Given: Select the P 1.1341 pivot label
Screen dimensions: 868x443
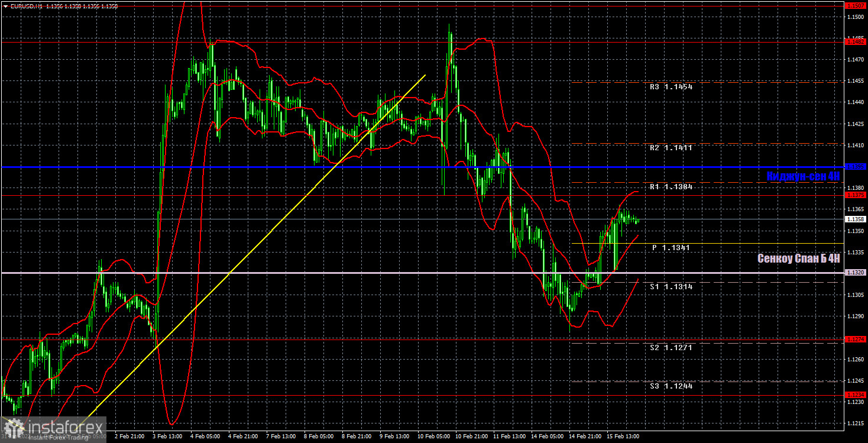Looking at the screenshot, I should pos(671,248).
